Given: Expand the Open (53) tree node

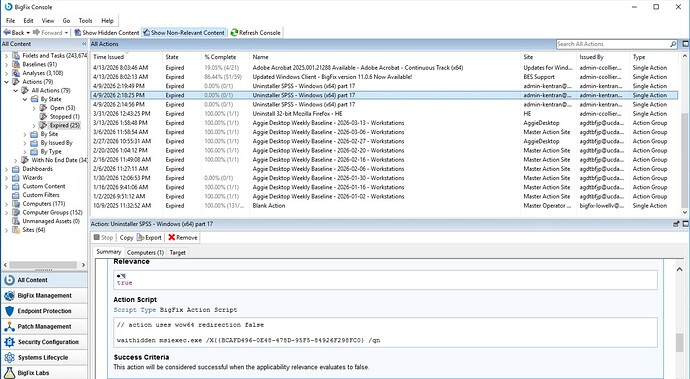Looking at the screenshot, I should point(34,108).
